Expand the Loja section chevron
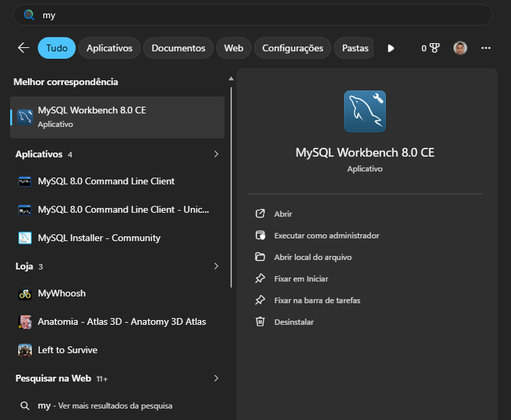 tap(216, 266)
